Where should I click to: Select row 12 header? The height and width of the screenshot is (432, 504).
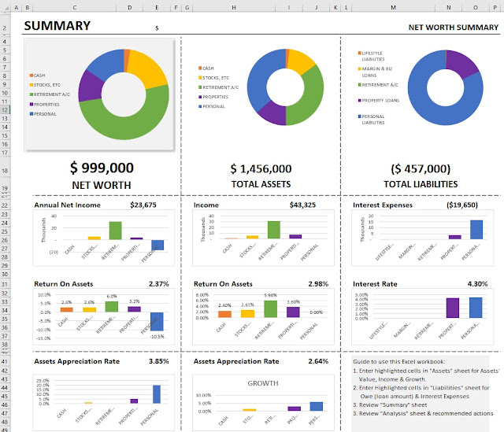pos(5,110)
